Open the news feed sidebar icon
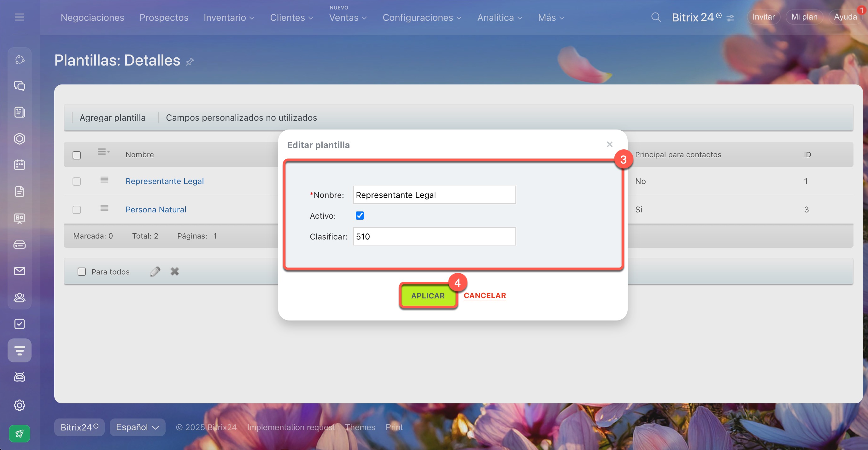The width and height of the screenshot is (868, 450). point(20,112)
